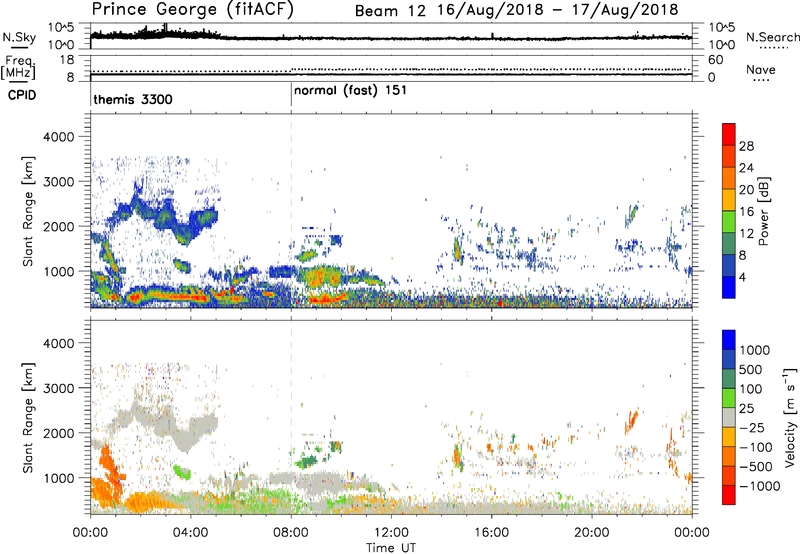The image size is (800, 554).
Task: Click the noise trace in the N.Sky panel
Action: (x=391, y=37)
